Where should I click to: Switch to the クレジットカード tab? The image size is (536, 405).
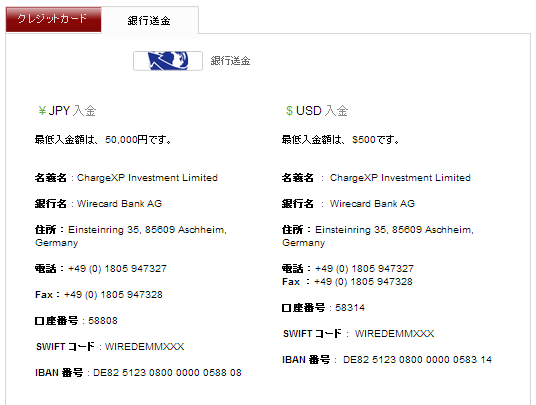[53, 19]
